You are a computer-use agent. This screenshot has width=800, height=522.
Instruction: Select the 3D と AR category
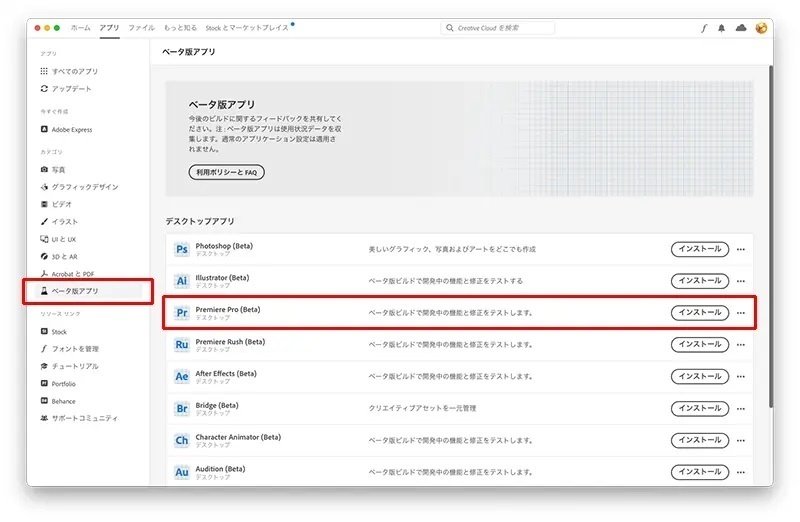(59, 256)
